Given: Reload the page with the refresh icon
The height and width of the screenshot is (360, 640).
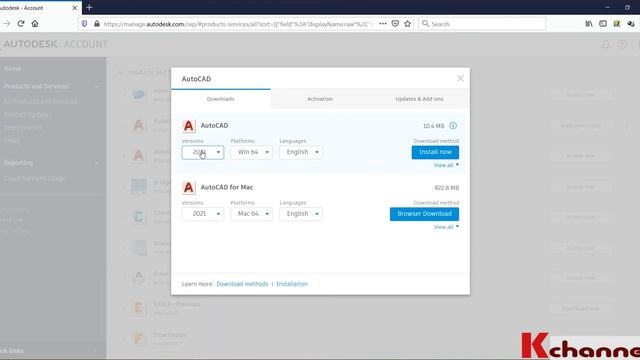Looking at the screenshot, I should (21, 24).
